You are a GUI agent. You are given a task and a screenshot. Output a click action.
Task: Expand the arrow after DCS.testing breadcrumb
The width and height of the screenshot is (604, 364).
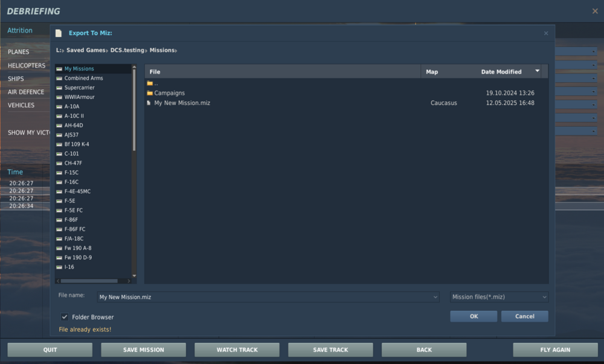(146, 51)
